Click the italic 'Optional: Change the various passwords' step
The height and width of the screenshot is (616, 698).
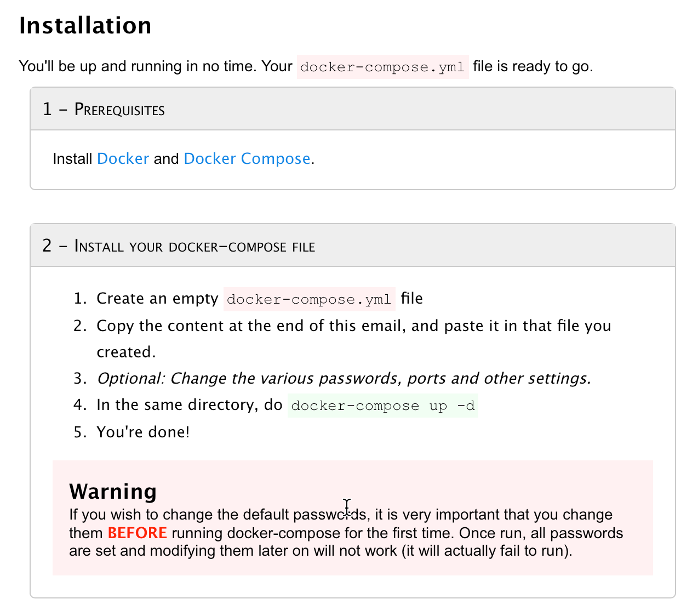coord(344,379)
